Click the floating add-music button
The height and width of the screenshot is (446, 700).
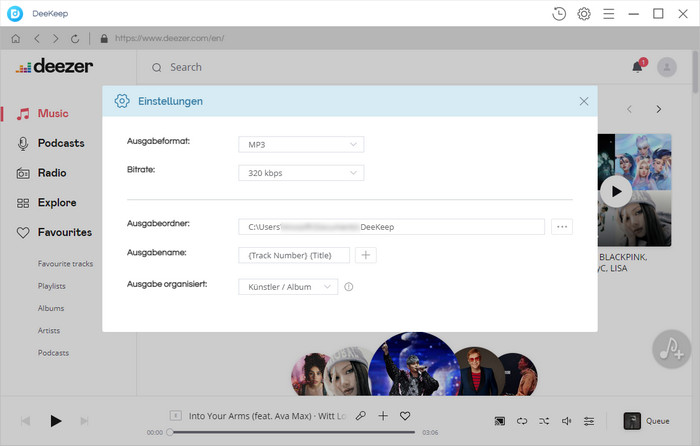pyautogui.click(x=671, y=349)
